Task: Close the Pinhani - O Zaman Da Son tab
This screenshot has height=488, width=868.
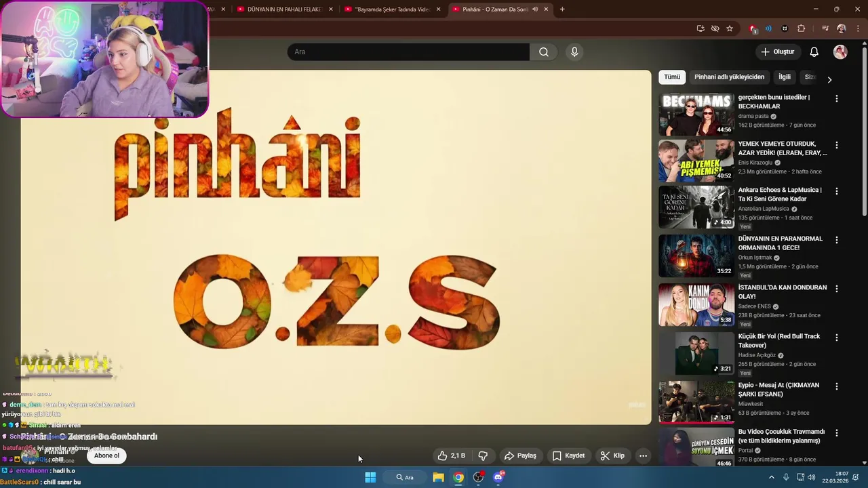Action: tap(546, 9)
